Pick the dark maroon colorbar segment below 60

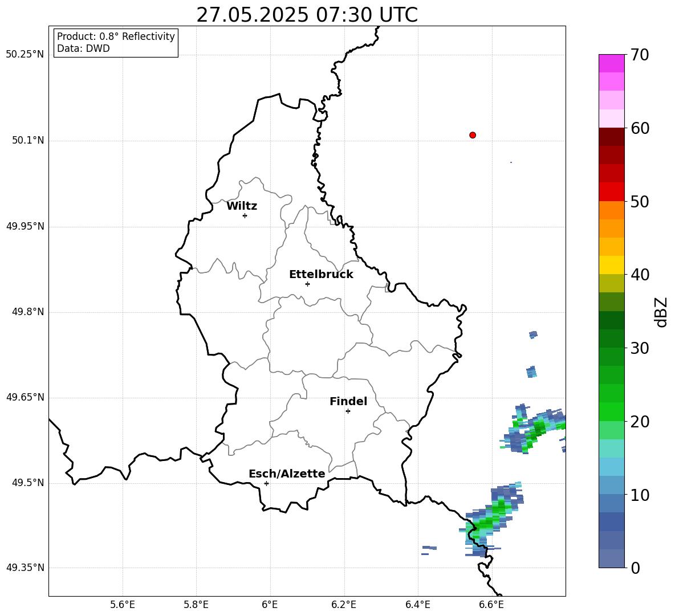612,137
